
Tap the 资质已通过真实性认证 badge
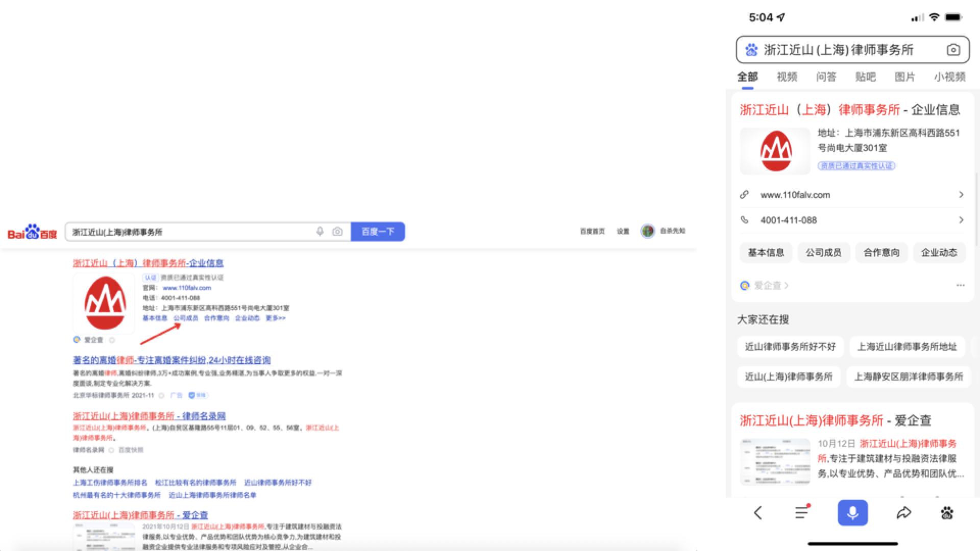(x=856, y=166)
